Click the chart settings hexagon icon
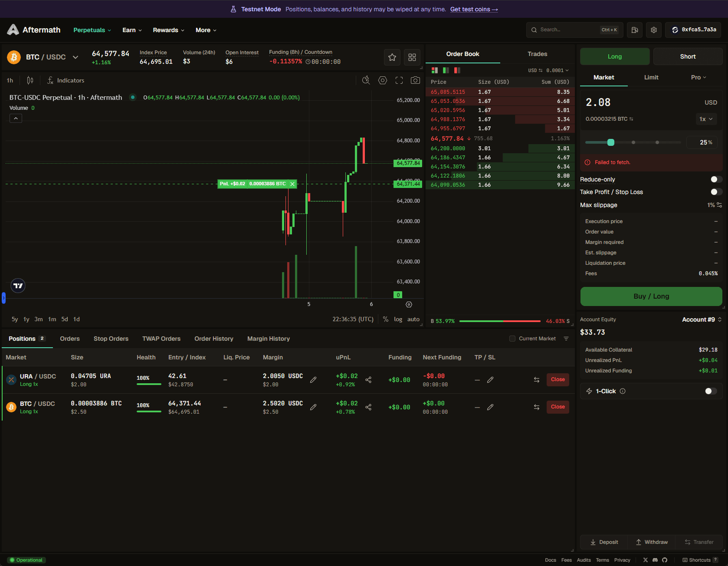The height and width of the screenshot is (566, 728). [x=383, y=80]
